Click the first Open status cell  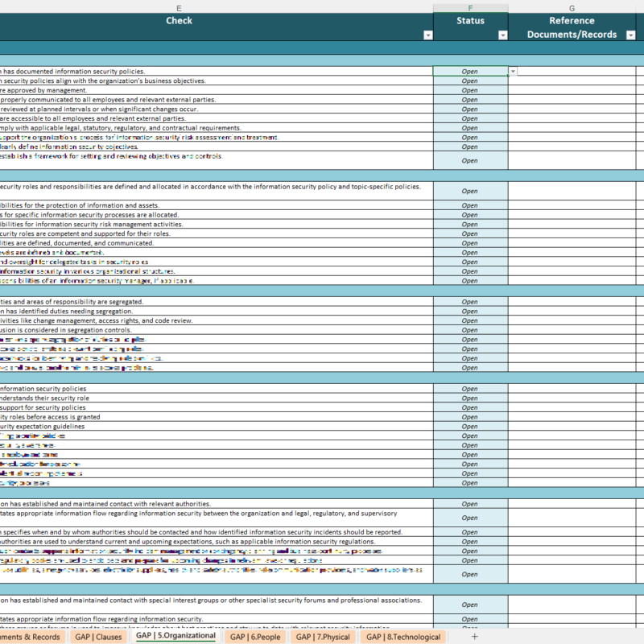tap(471, 71)
